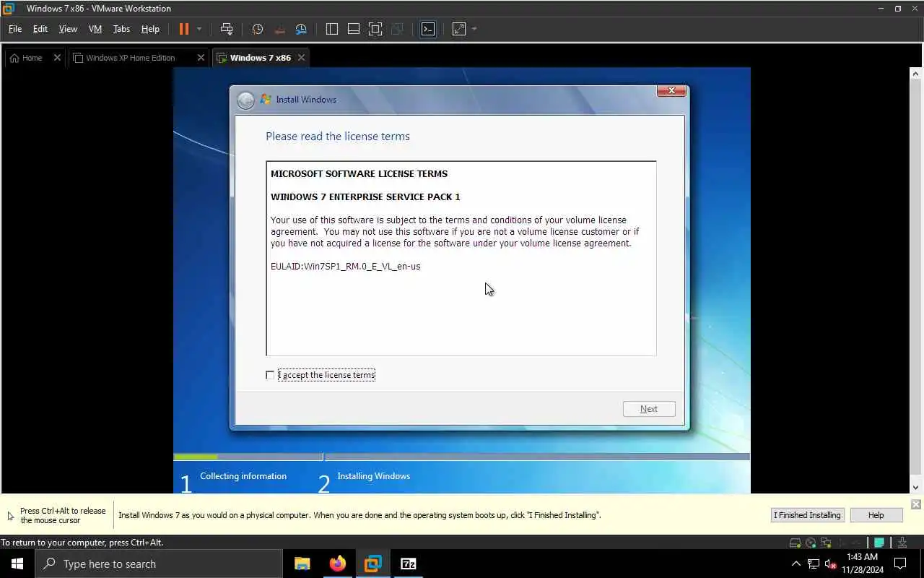The width and height of the screenshot is (924, 578).
Task: Go back in the Install Windows wizard
Action: [245, 100]
